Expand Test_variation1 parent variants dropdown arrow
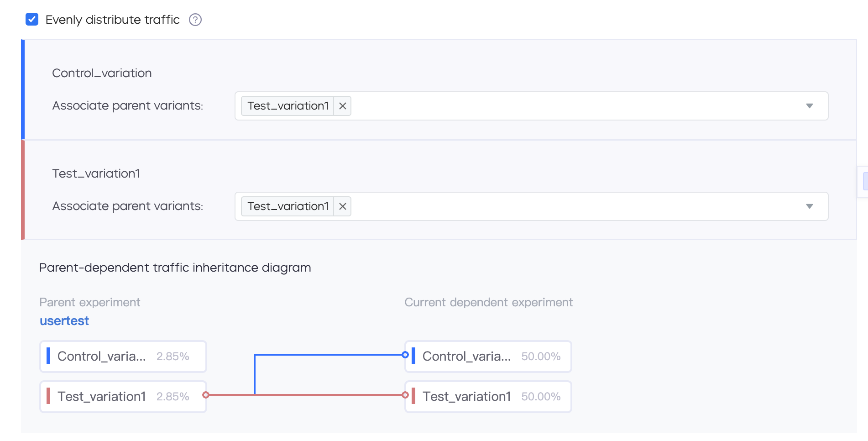Image resolution: width=868 pixels, height=441 pixels. point(810,206)
